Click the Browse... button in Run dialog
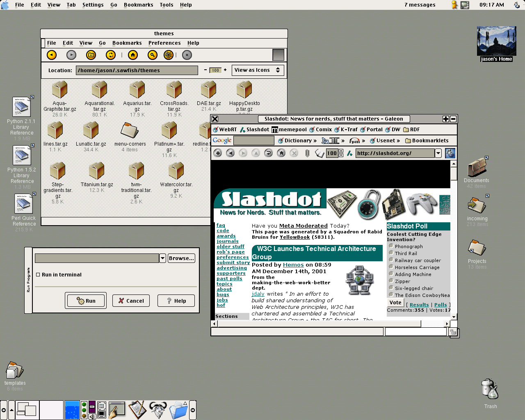This screenshot has width=525, height=420. (181, 258)
